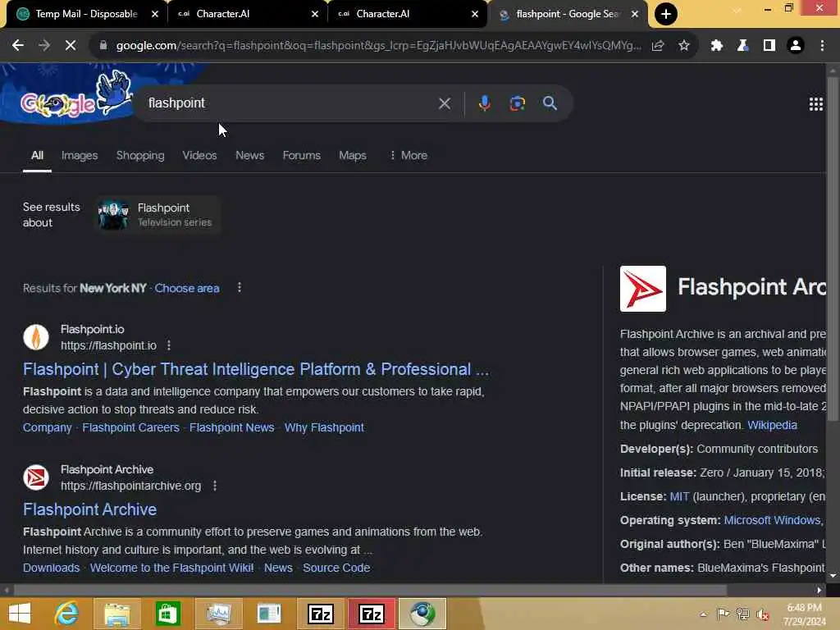This screenshot has width=840, height=630.
Task: Open the Chrome Labs flask icon
Action: [x=742, y=46]
